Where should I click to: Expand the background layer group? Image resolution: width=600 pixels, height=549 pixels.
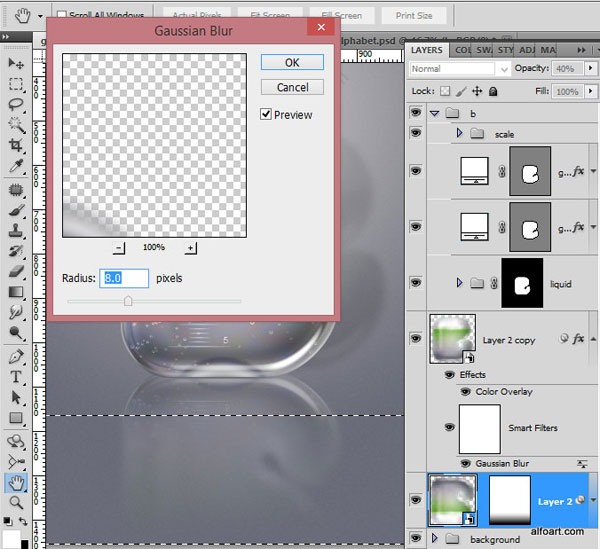(435, 538)
